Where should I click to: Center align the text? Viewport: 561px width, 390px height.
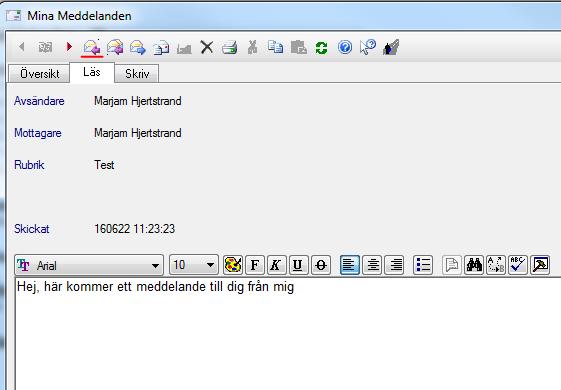(x=372, y=265)
